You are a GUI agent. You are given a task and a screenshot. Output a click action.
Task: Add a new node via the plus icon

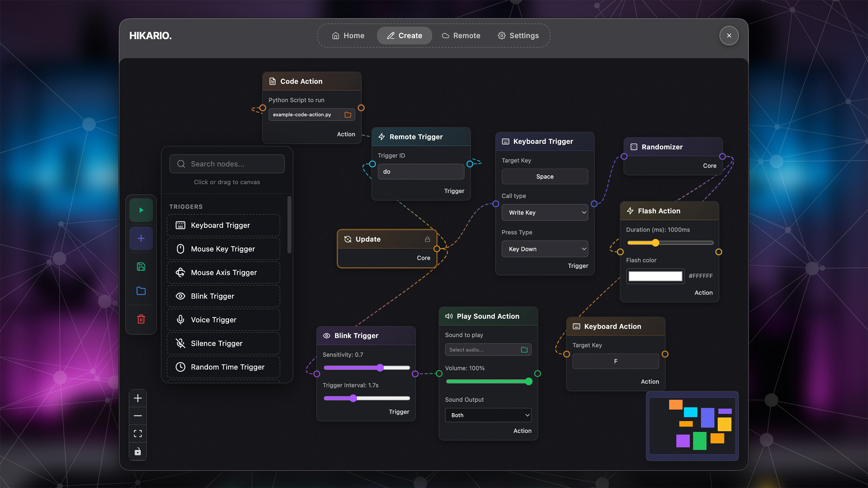coord(141,238)
